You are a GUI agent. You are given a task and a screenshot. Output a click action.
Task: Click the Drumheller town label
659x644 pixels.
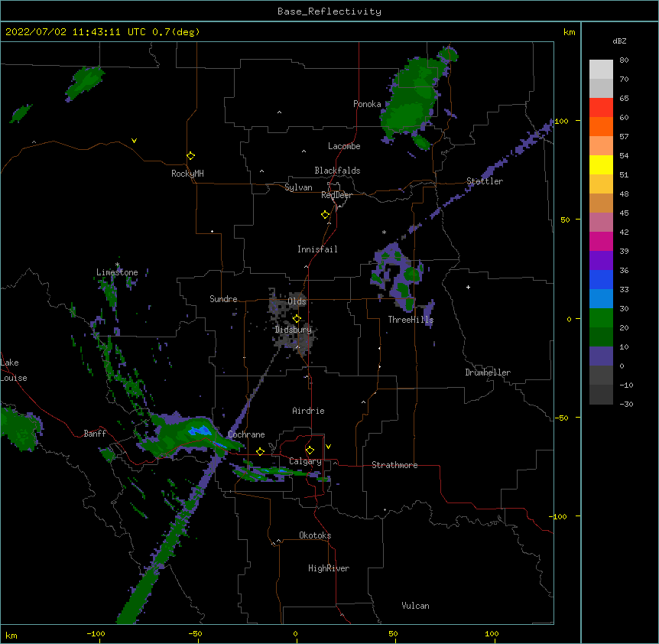pyautogui.click(x=488, y=372)
